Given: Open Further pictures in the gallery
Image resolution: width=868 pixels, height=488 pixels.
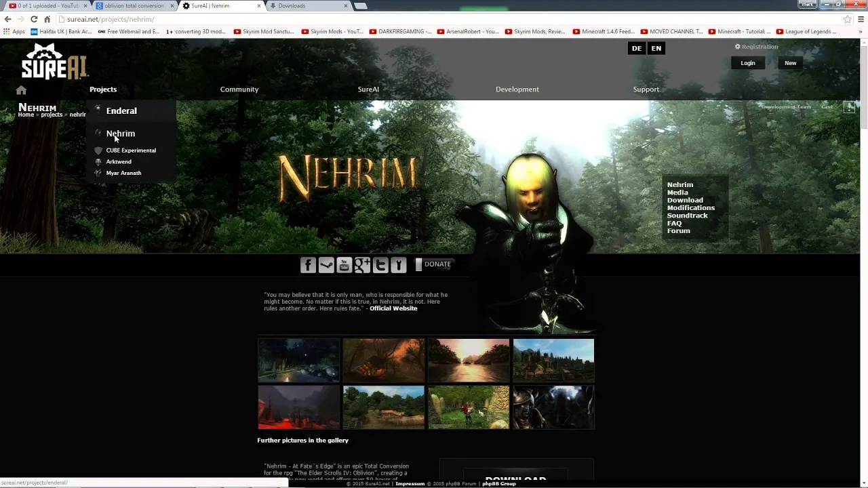Looking at the screenshot, I should pos(302,441).
